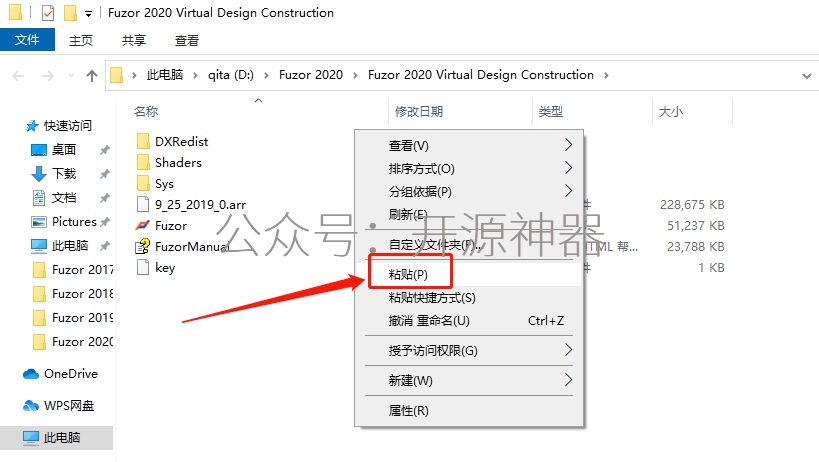Click the properties checkmark icon in title bar
This screenshot has height=462, width=819.
[48, 13]
